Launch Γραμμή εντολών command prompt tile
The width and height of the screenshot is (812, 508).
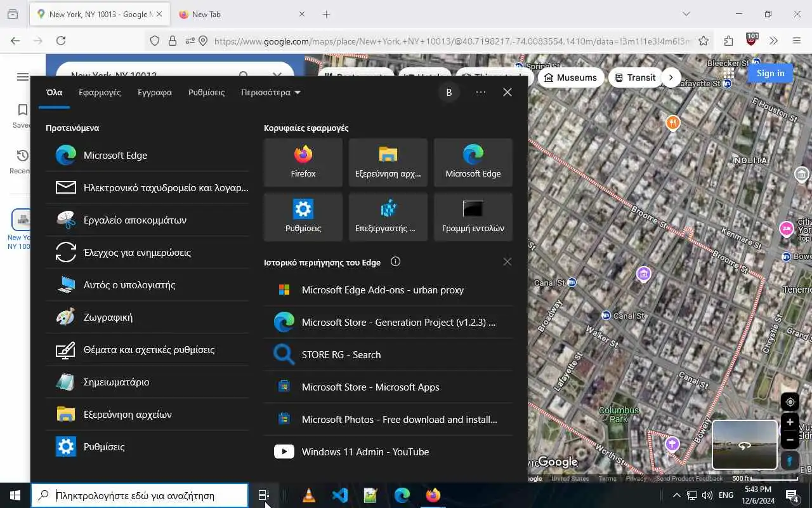473,217
